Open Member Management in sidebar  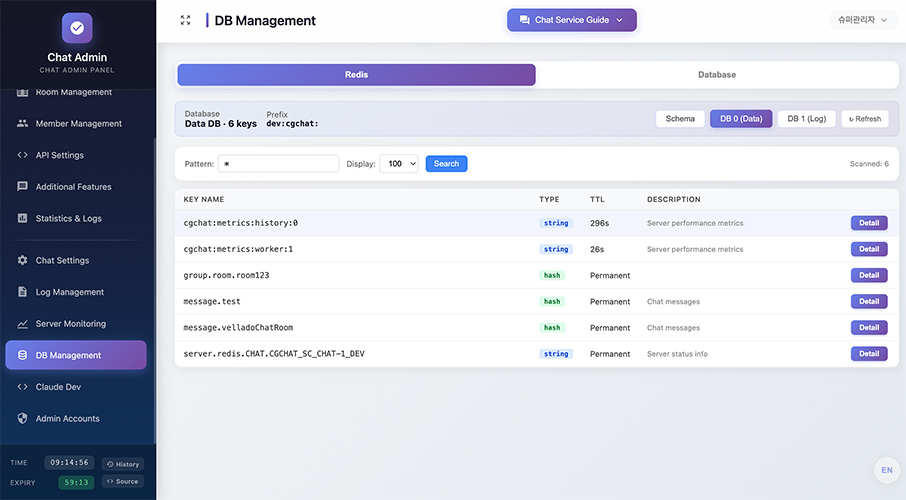click(77, 123)
